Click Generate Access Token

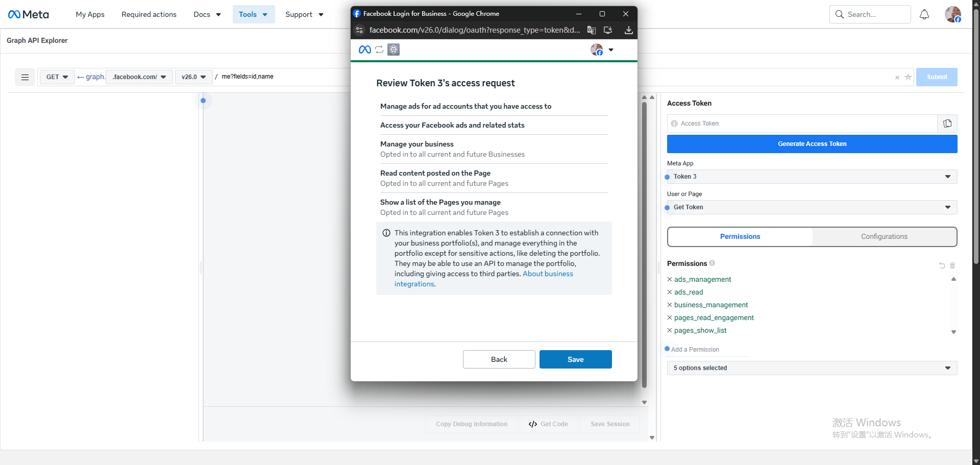(x=812, y=144)
